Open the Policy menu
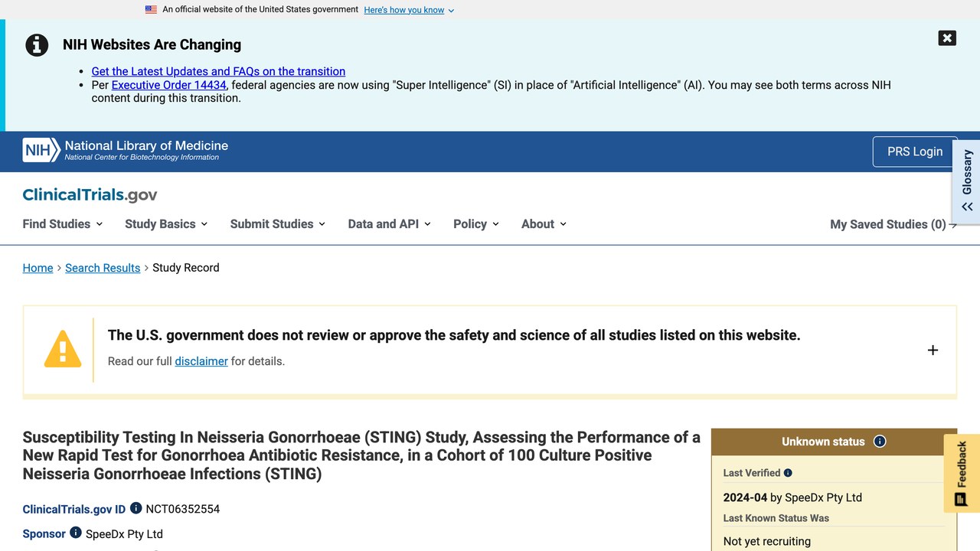The height and width of the screenshot is (551, 980). coord(475,224)
